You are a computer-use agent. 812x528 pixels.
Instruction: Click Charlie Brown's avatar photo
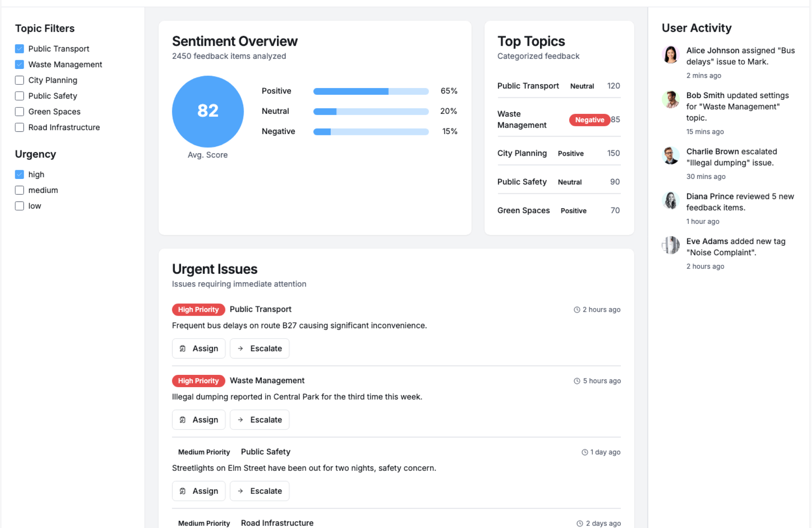pyautogui.click(x=670, y=156)
